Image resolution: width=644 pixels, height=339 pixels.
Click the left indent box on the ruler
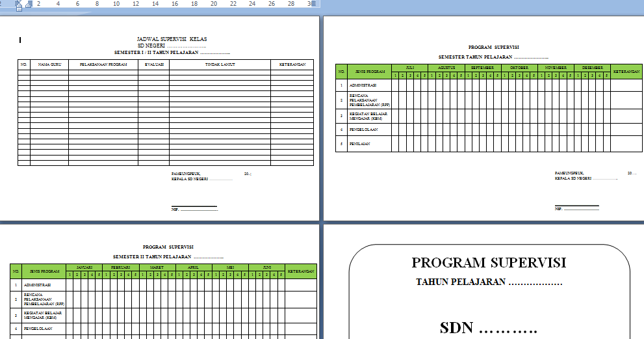[x=19, y=9]
